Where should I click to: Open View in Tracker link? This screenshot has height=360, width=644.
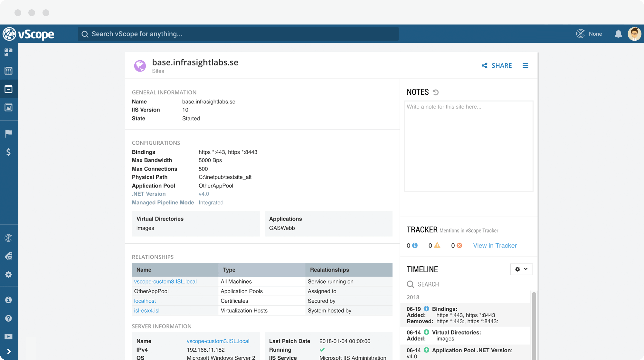(x=495, y=246)
